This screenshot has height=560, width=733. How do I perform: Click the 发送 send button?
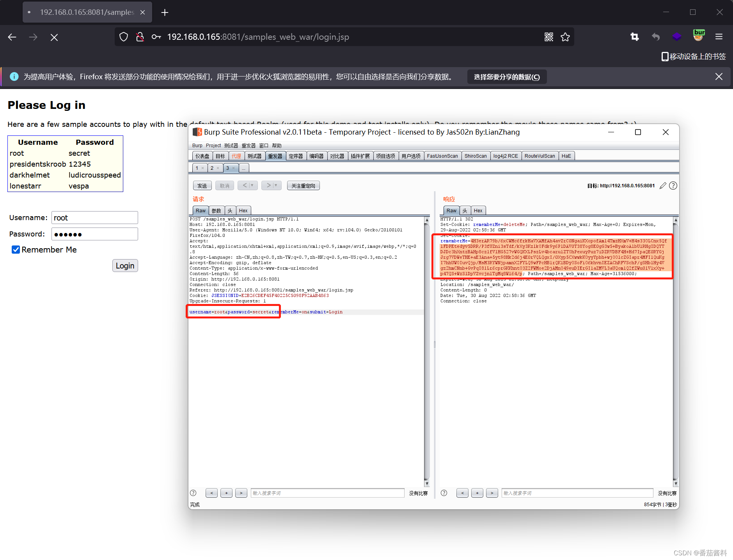click(x=202, y=186)
